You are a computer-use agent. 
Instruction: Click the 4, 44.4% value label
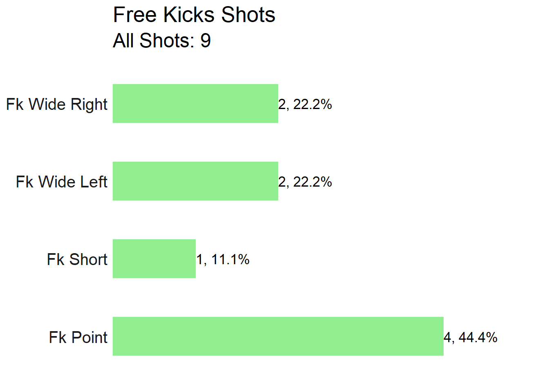(471, 337)
